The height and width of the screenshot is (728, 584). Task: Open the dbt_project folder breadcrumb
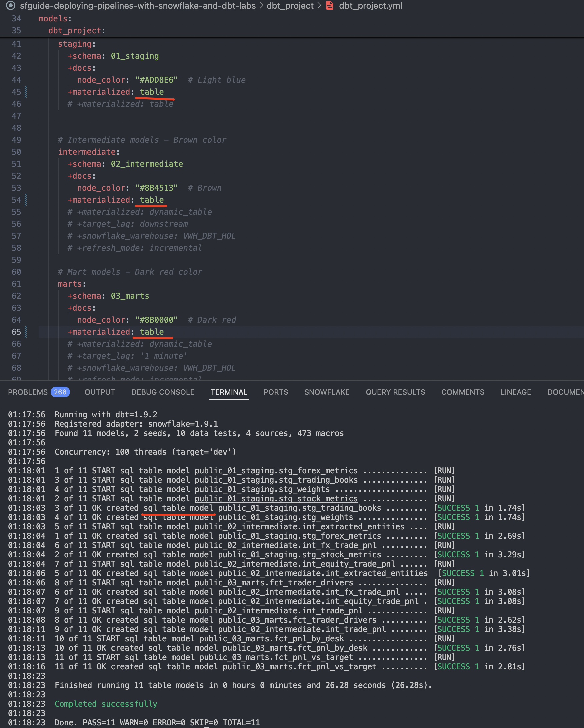tap(290, 6)
